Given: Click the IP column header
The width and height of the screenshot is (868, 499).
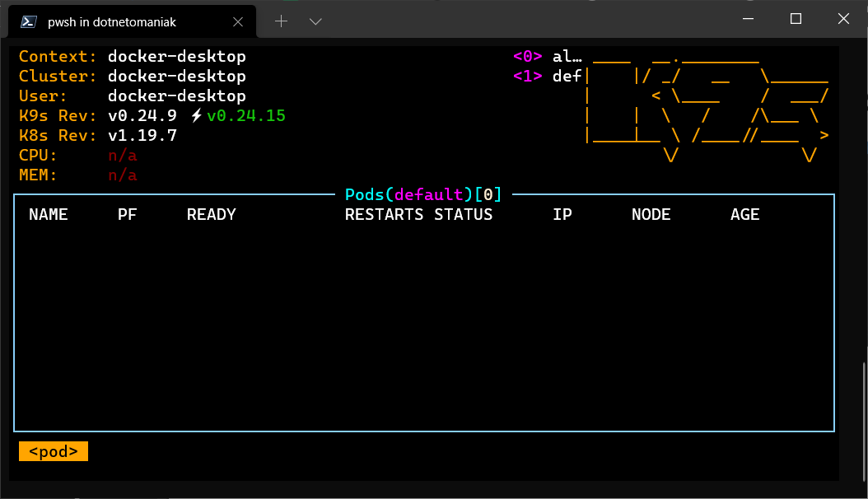Looking at the screenshot, I should pyautogui.click(x=562, y=215).
